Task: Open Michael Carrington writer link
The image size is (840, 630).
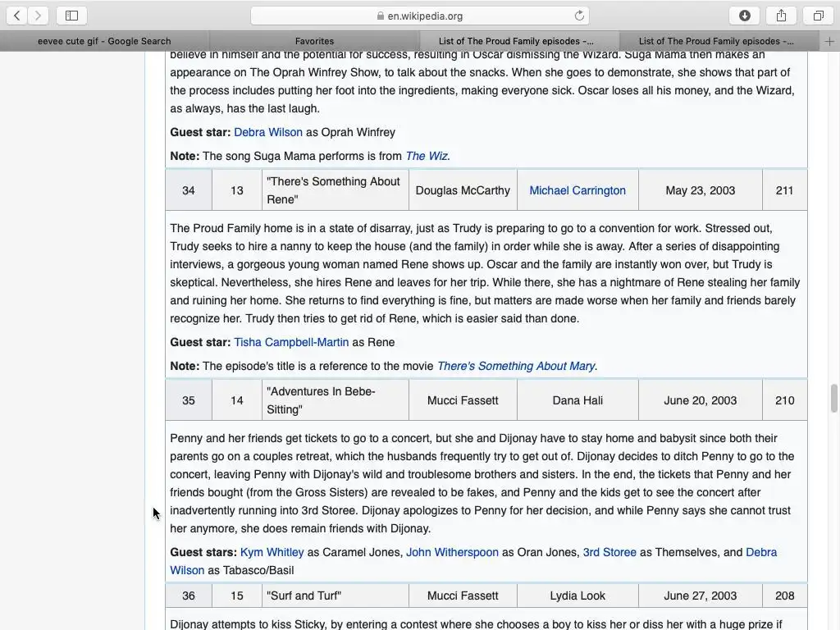Action: (577, 190)
